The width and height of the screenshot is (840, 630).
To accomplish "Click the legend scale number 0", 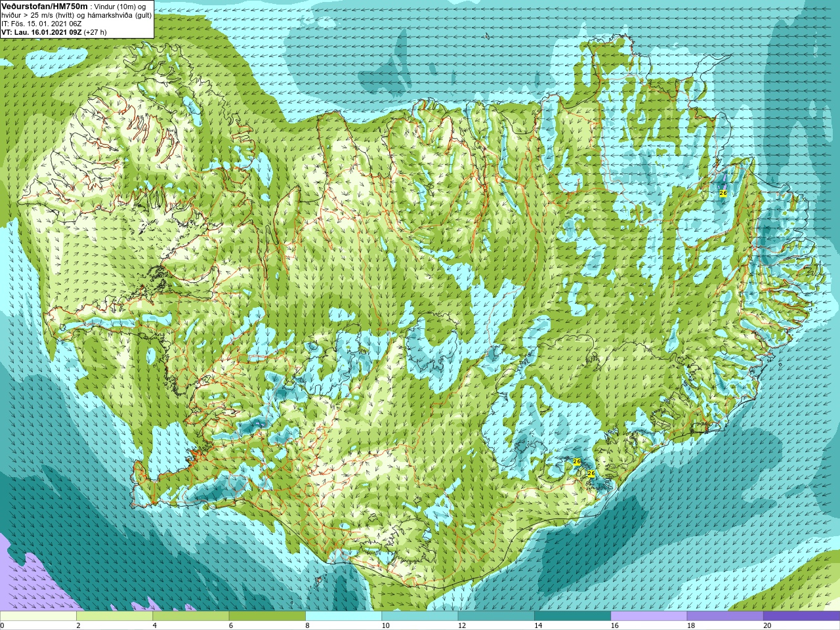I will (x=2, y=625).
